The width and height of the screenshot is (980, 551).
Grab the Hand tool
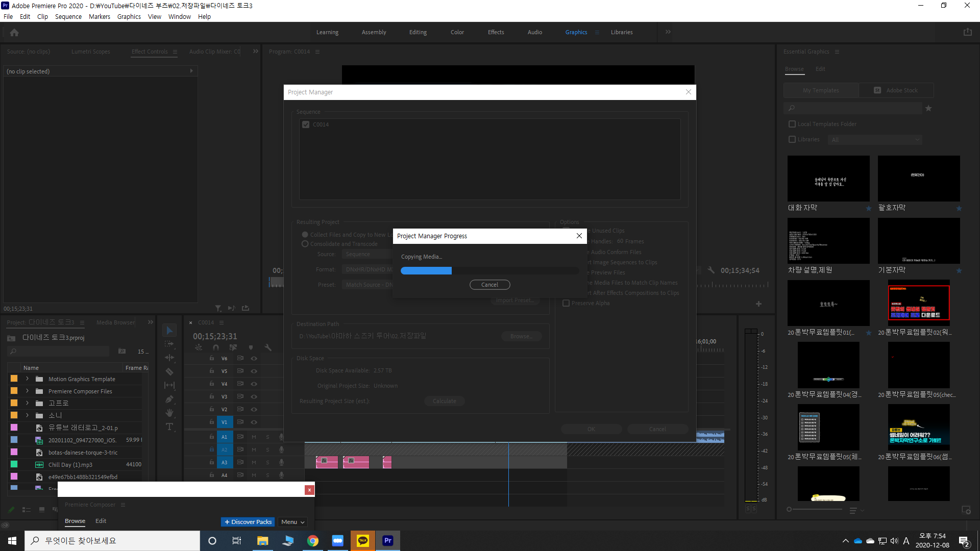(x=169, y=413)
